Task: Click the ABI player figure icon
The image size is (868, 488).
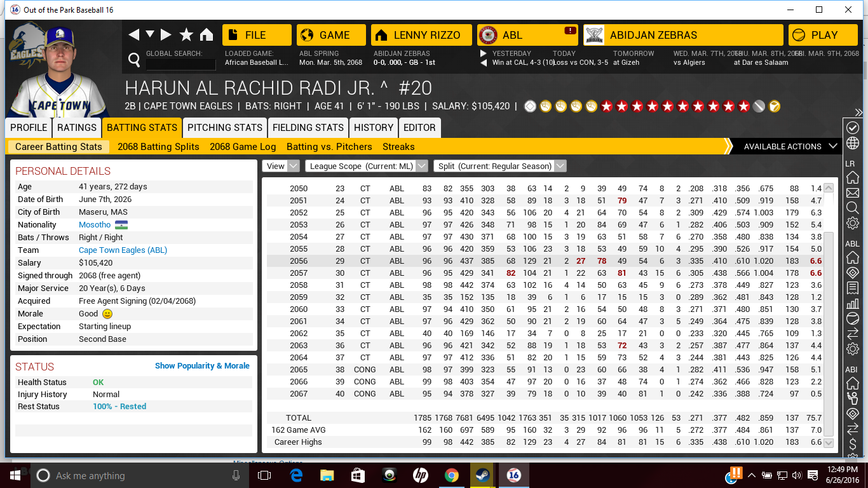Action: tap(853, 398)
